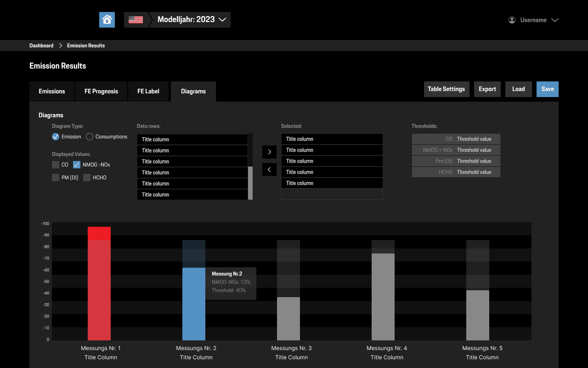Click the user avatar icon
Image resolution: width=588 pixels, height=368 pixels.
coord(511,20)
